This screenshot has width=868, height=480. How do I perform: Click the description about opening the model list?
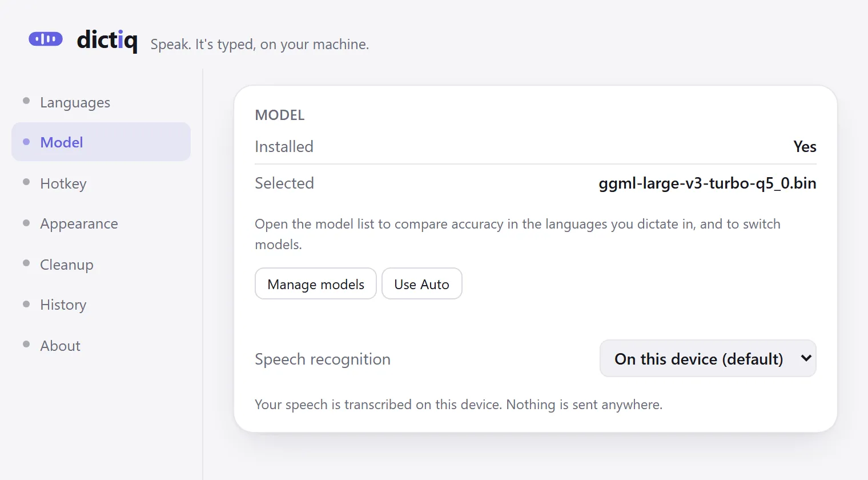click(517, 234)
